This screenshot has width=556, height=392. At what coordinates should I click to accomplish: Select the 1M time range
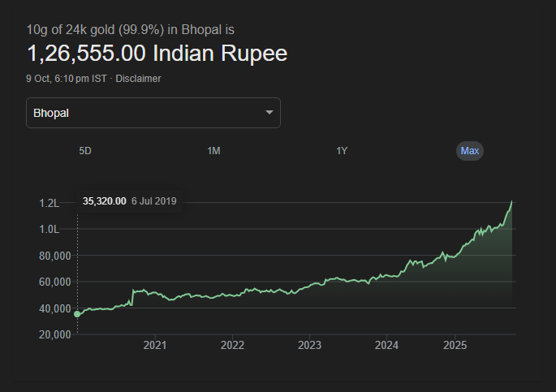pyautogui.click(x=213, y=151)
